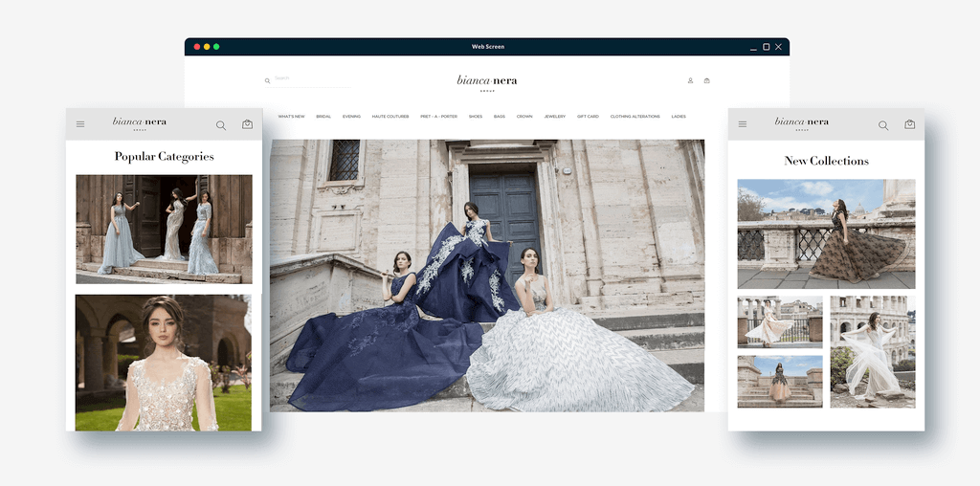Tap the search icon in Popular Categories mobile screen
Screen dimensions: 980x486
click(x=221, y=125)
